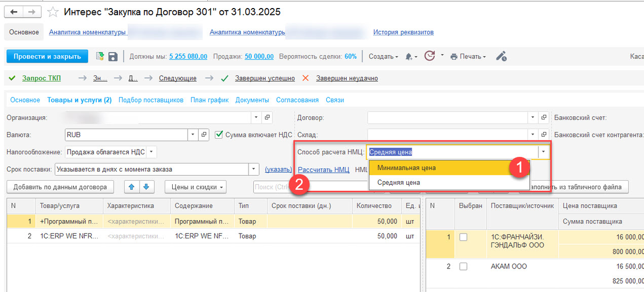This screenshot has height=292, width=644.
Task: Switch to Основное tab in the tab row below Запрос ТКП
Action: [25, 100]
